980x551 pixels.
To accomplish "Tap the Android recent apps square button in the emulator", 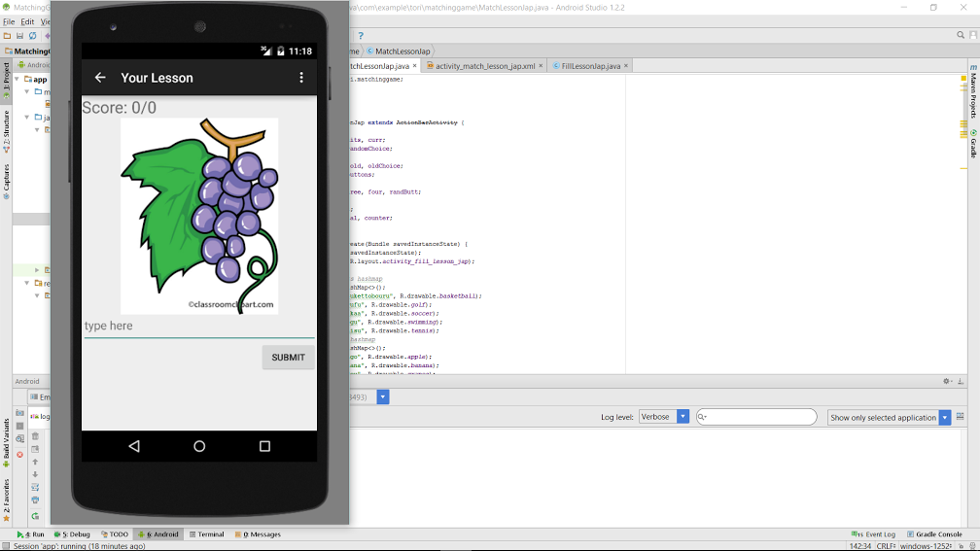I will pos(265,446).
